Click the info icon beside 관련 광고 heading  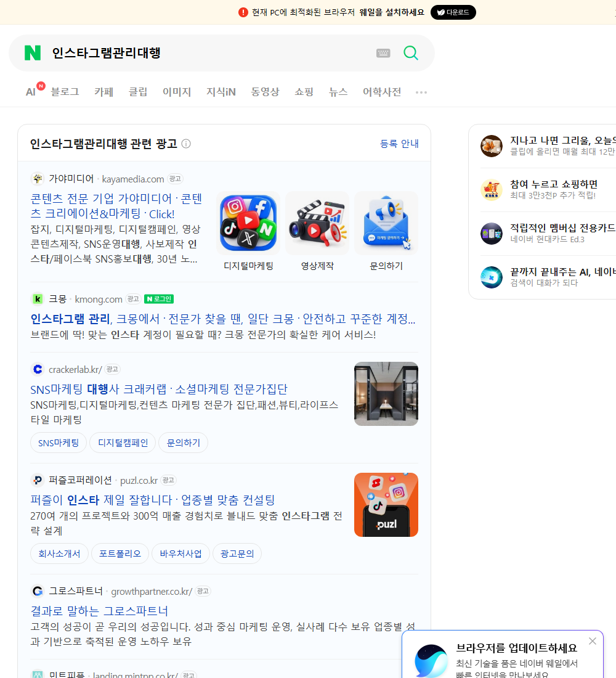186,144
